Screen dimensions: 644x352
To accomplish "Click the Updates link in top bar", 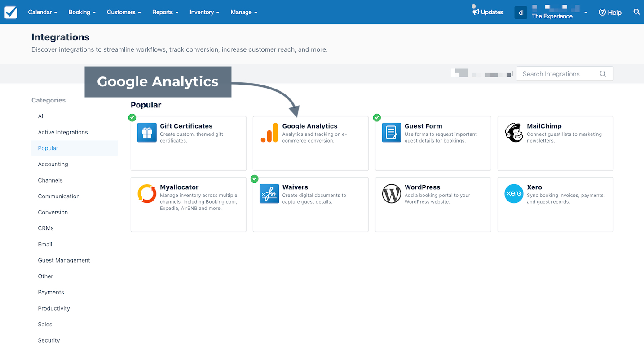I will coord(492,12).
